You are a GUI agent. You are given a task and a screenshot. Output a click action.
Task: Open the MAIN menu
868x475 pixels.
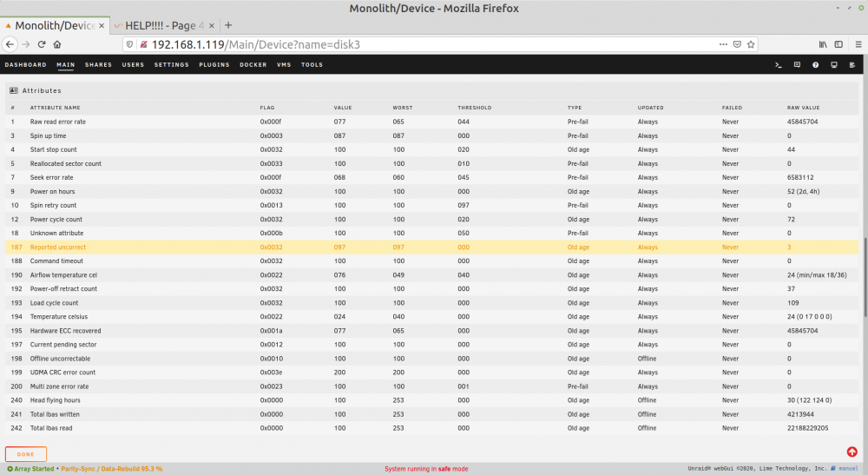point(65,65)
